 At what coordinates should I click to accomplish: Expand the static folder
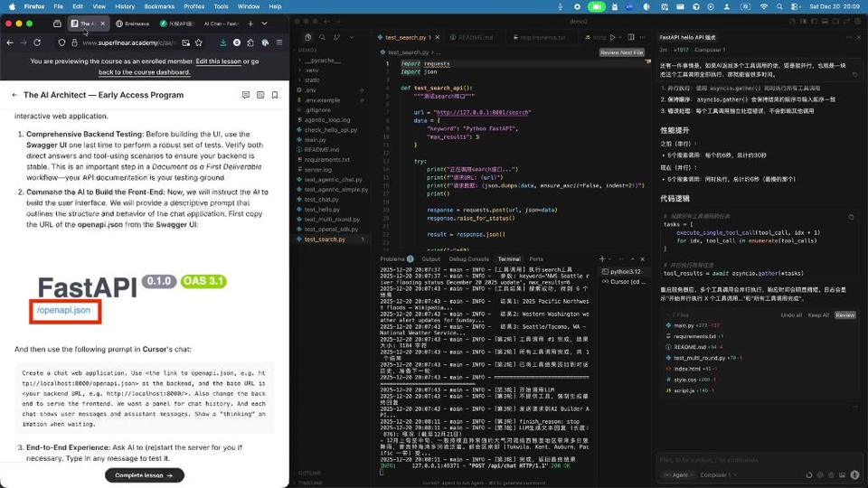[312, 80]
